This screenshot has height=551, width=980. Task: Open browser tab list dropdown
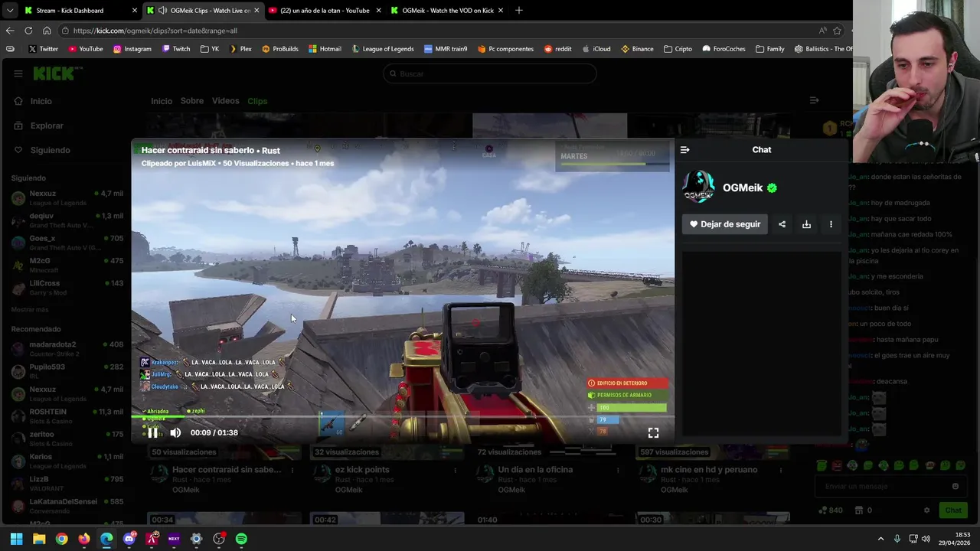(9, 11)
